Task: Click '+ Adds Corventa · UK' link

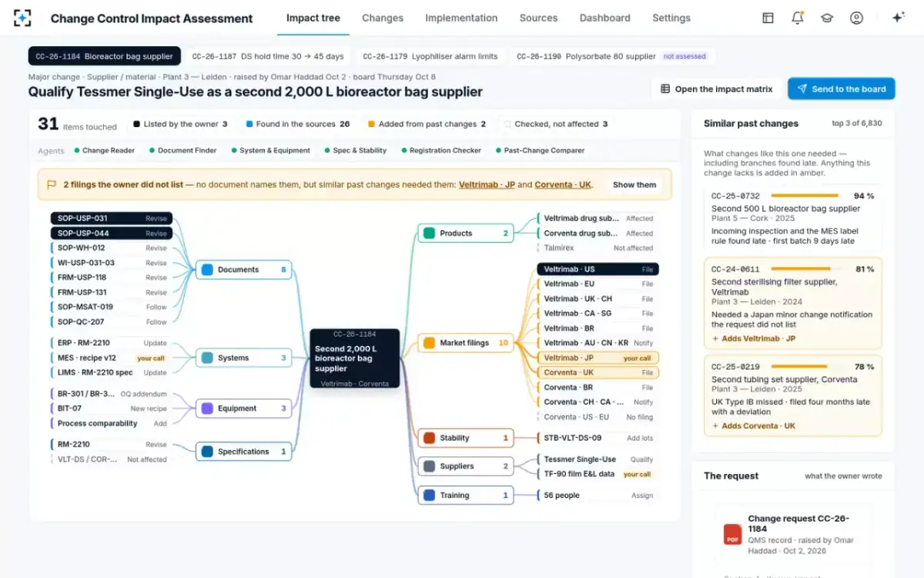Action: coord(753,425)
